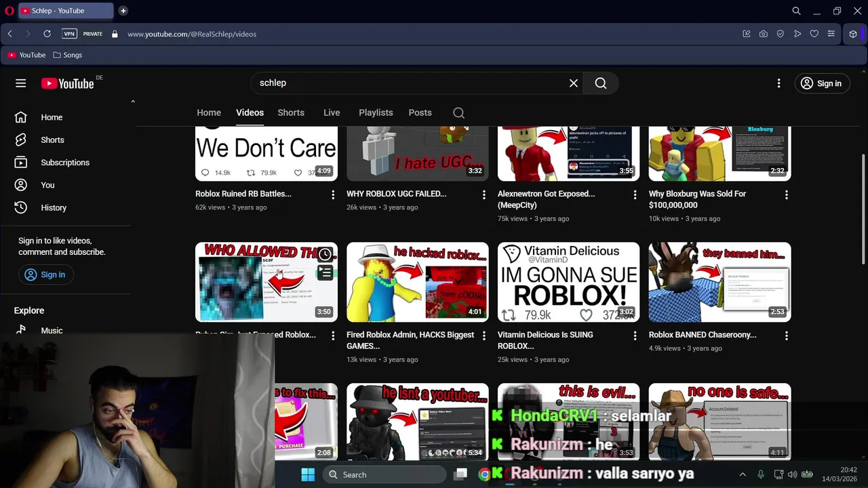Clear the search text with X

[x=574, y=83]
